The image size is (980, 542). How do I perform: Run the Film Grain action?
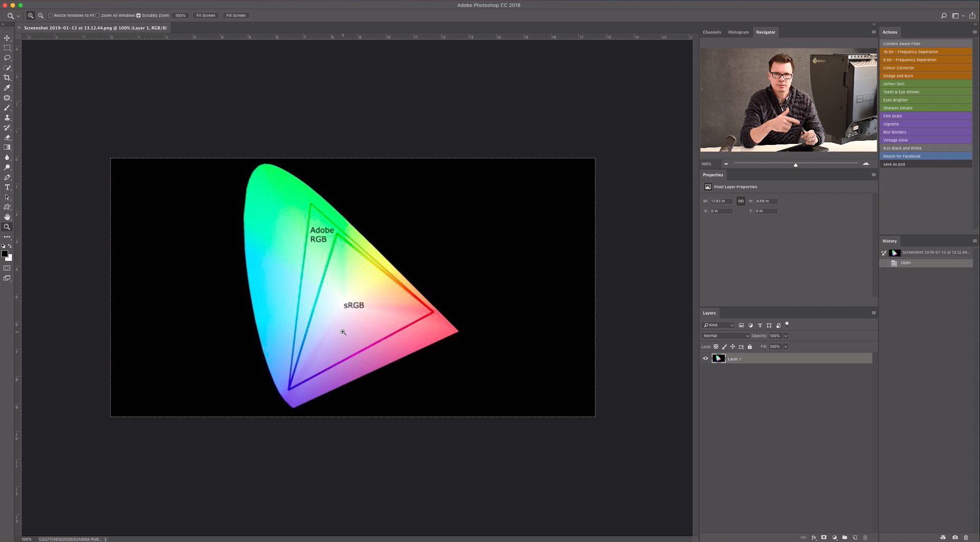pos(925,116)
